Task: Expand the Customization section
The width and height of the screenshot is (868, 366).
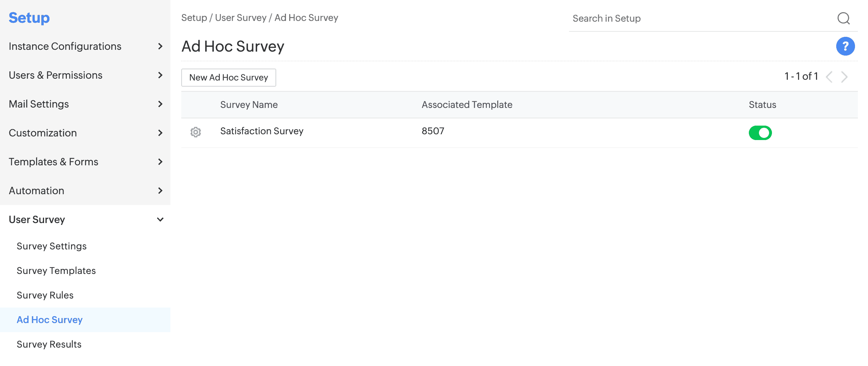Action: click(85, 133)
